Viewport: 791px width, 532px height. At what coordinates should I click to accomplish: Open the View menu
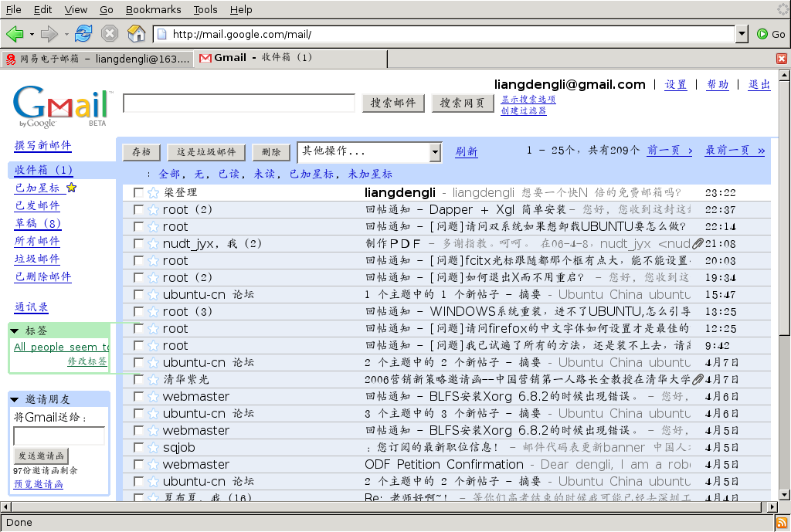(76, 9)
